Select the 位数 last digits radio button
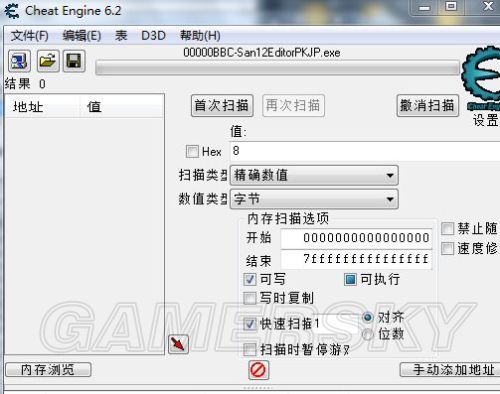 pos(368,334)
